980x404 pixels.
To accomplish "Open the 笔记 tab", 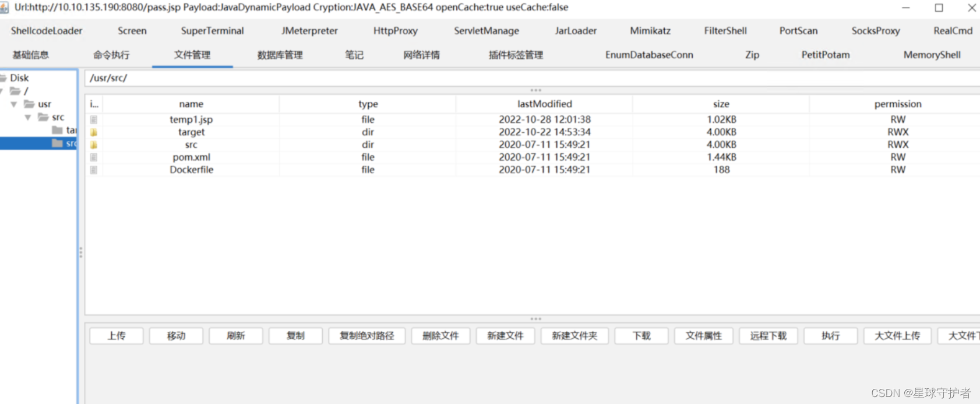I will tap(354, 55).
